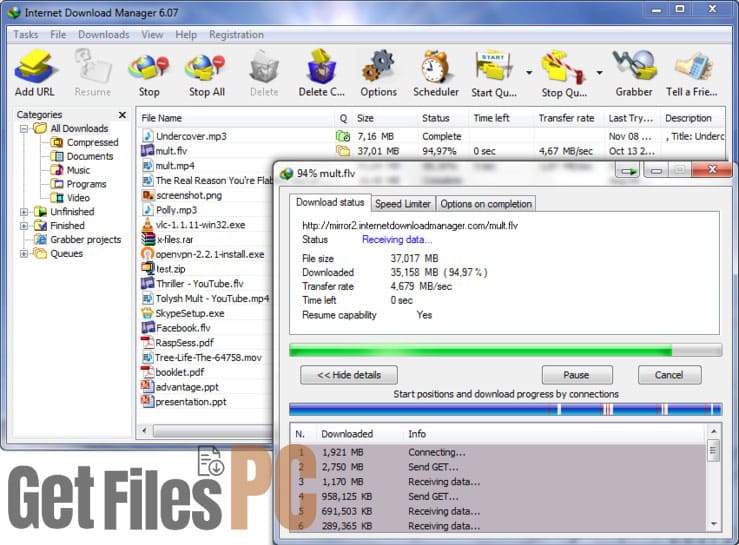739x545 pixels.
Task: Open the Grabber tool icon
Action: click(634, 66)
